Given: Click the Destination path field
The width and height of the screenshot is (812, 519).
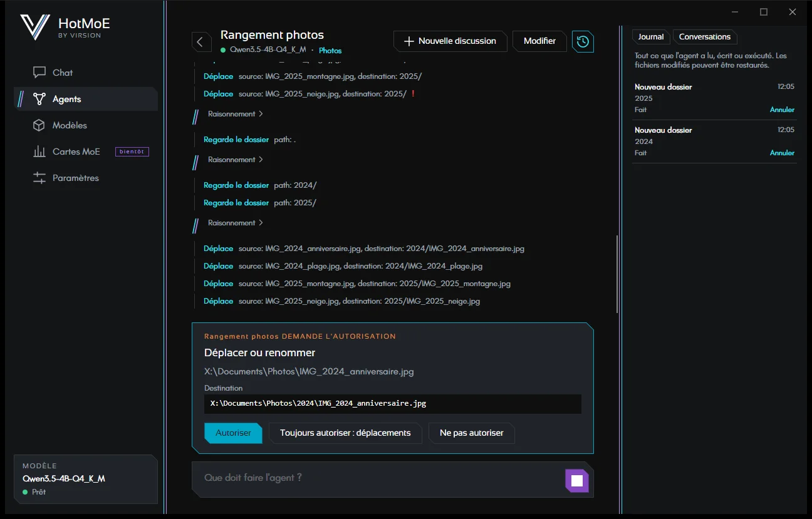Looking at the screenshot, I should click(393, 403).
